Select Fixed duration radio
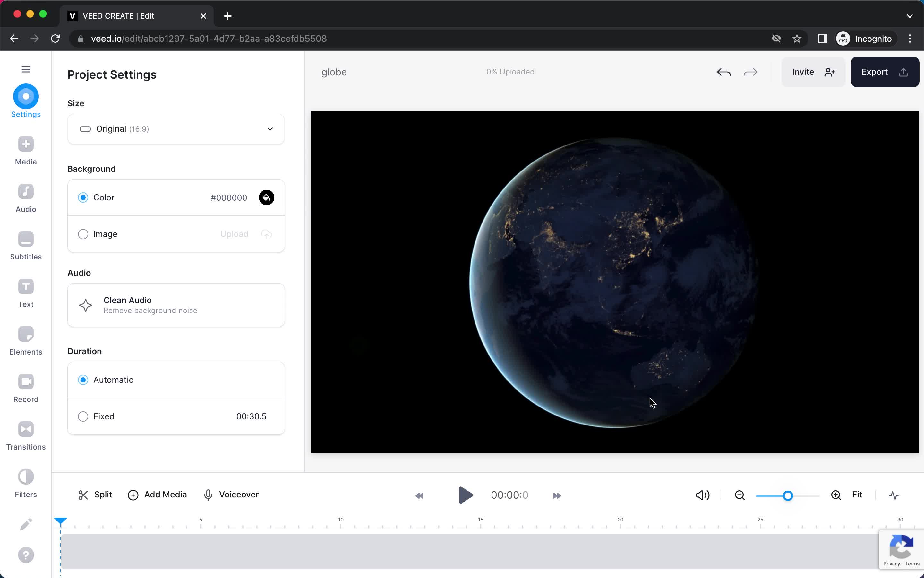The width and height of the screenshot is (924, 578). (x=83, y=416)
